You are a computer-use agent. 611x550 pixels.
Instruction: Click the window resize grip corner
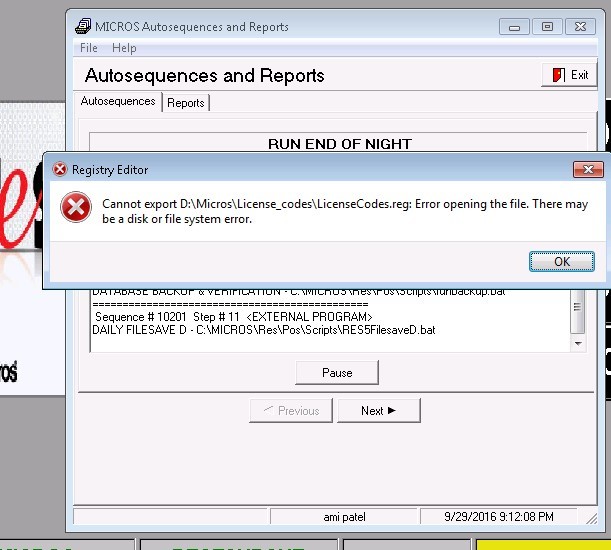[591, 518]
